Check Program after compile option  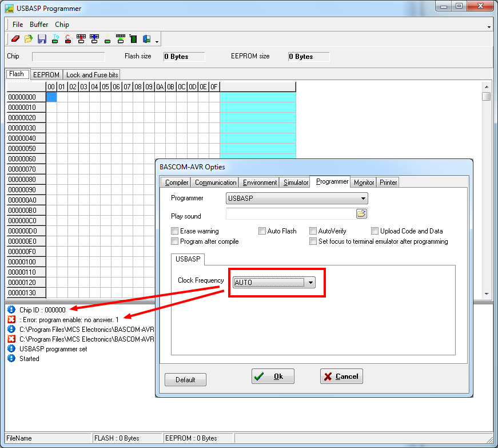pyautogui.click(x=175, y=241)
